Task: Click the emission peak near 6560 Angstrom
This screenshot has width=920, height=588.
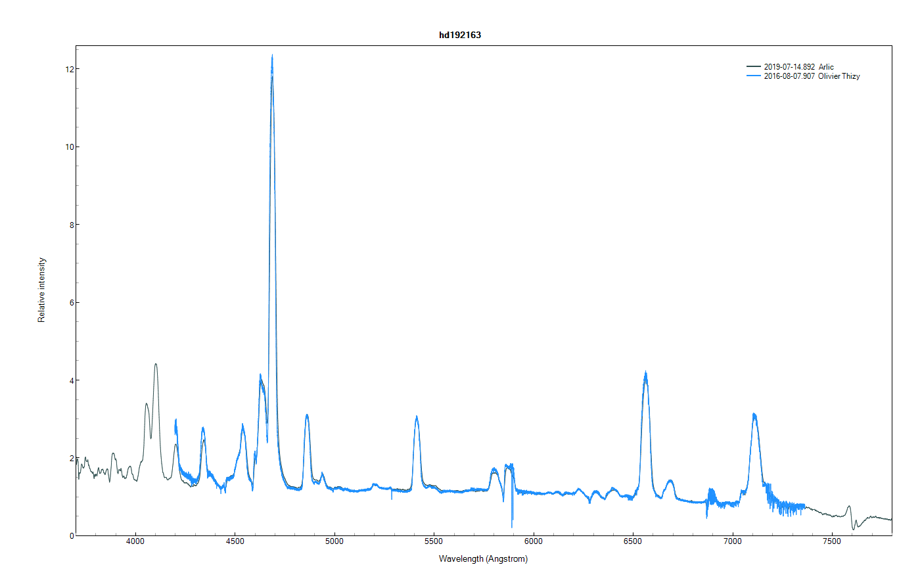Action: (646, 373)
